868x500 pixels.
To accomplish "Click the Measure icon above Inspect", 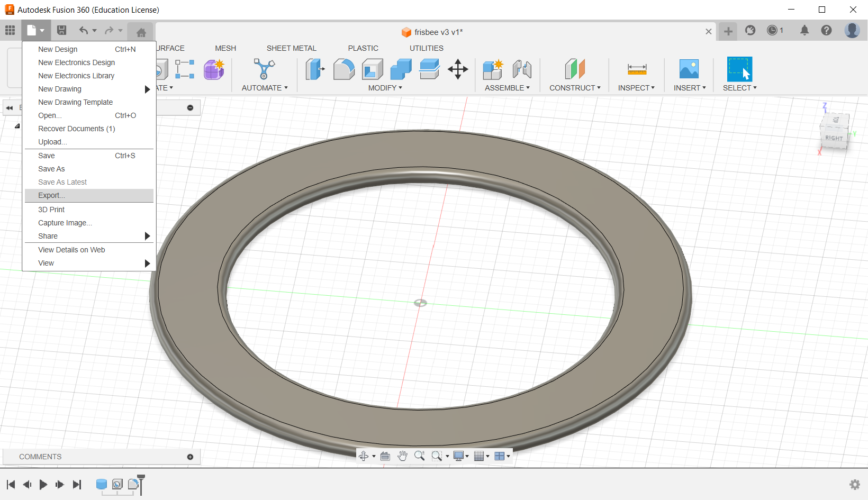I will coord(637,69).
